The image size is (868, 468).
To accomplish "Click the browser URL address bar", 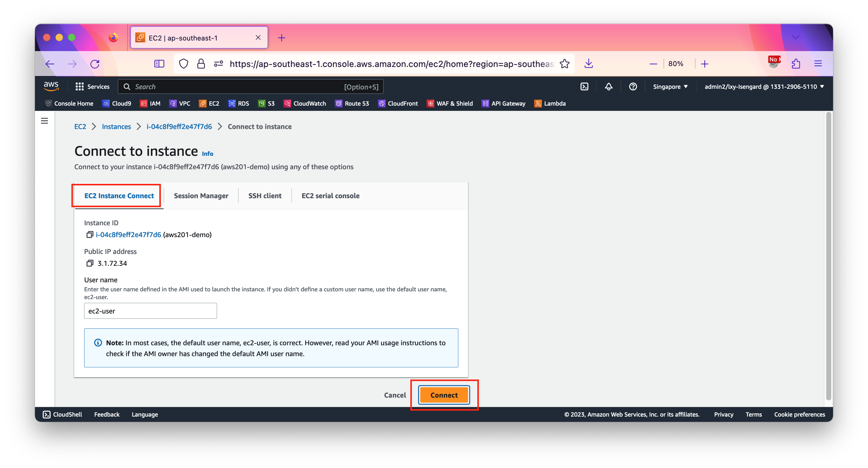I will (x=391, y=64).
